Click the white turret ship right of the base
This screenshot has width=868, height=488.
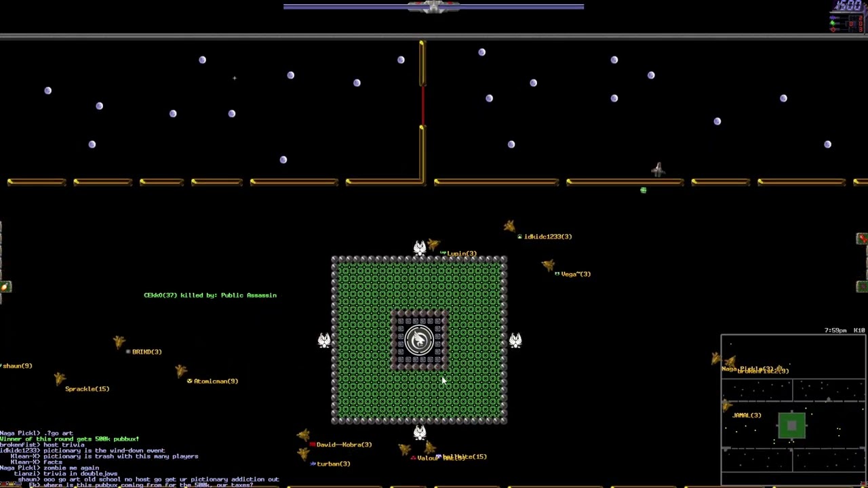[x=515, y=340]
